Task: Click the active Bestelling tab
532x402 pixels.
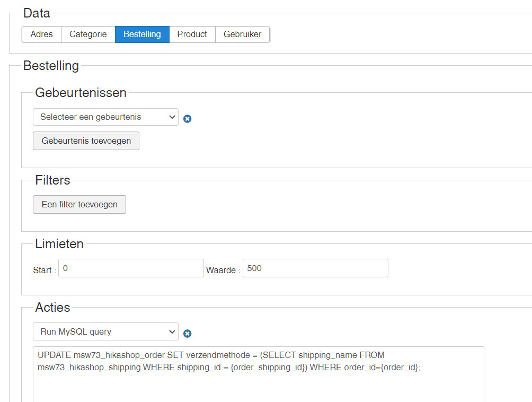Action: tap(142, 34)
